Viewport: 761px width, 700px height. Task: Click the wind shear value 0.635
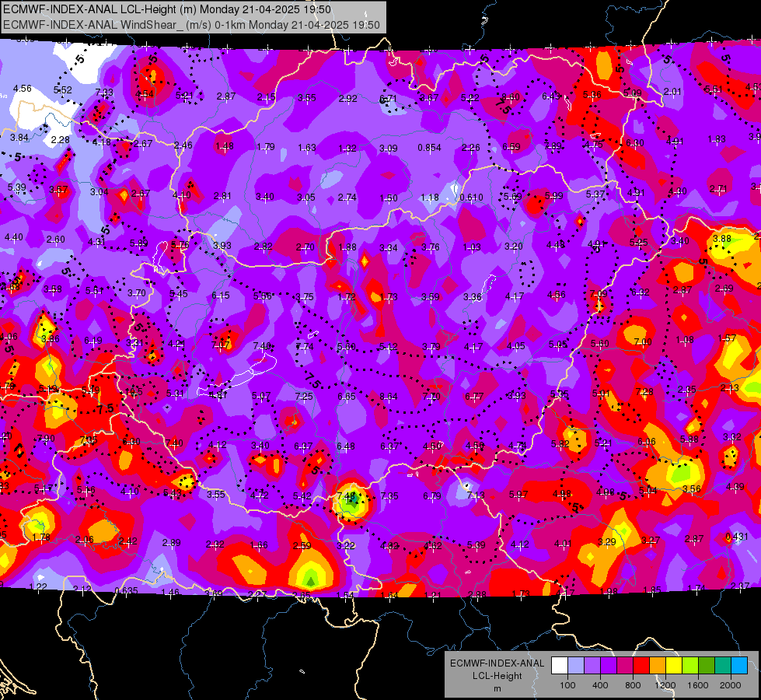(126, 590)
